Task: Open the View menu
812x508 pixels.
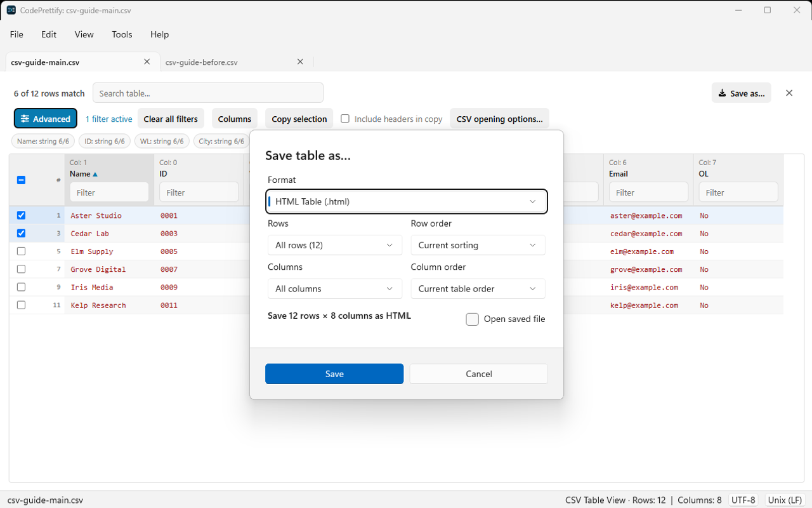Action: click(84, 34)
